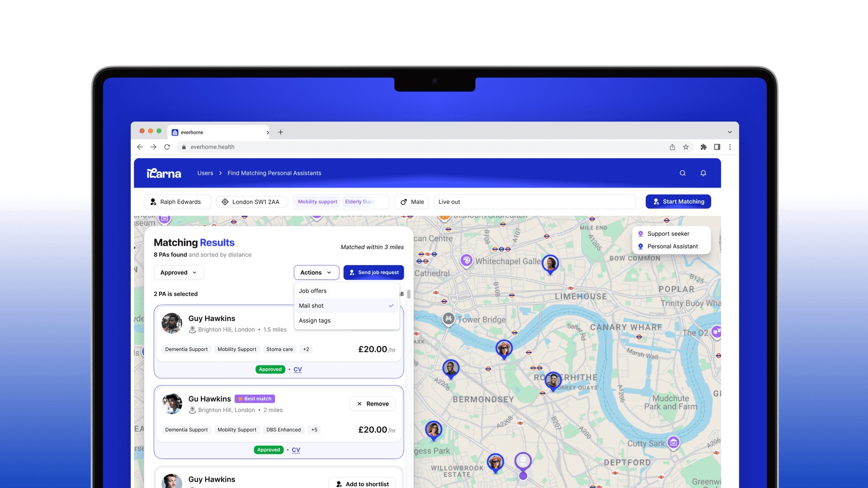Remove Gu Hawkins from shortlist
The height and width of the screenshot is (488, 868).
pos(373,404)
